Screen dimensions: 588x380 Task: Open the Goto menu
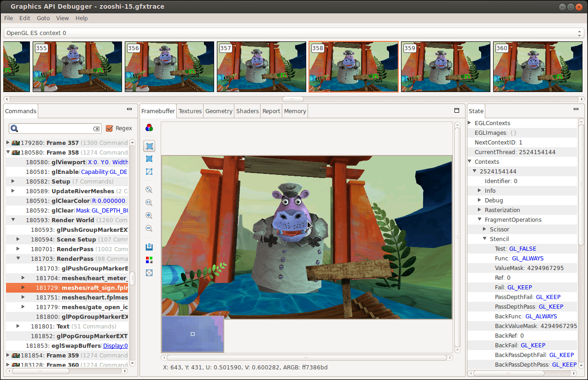(x=43, y=18)
